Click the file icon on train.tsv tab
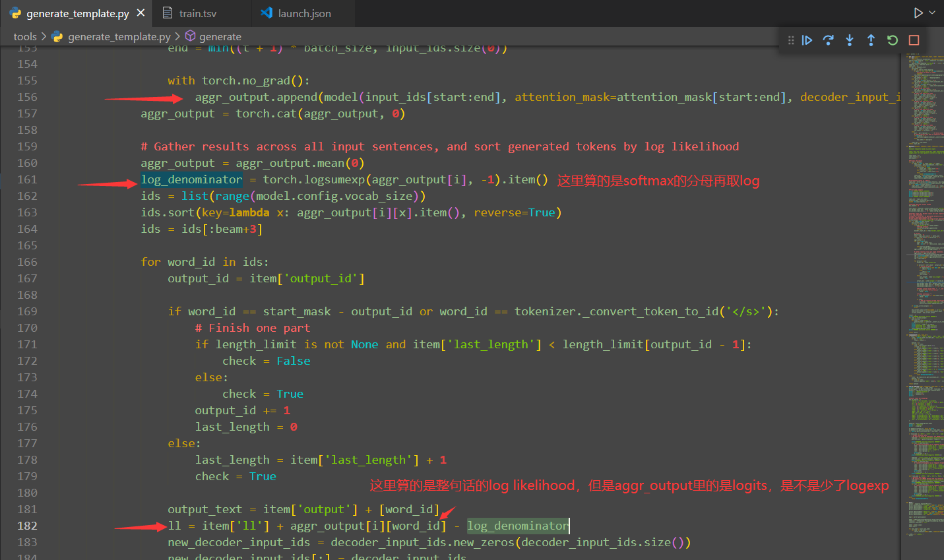Screen dimensions: 944x560 pyautogui.click(x=168, y=13)
